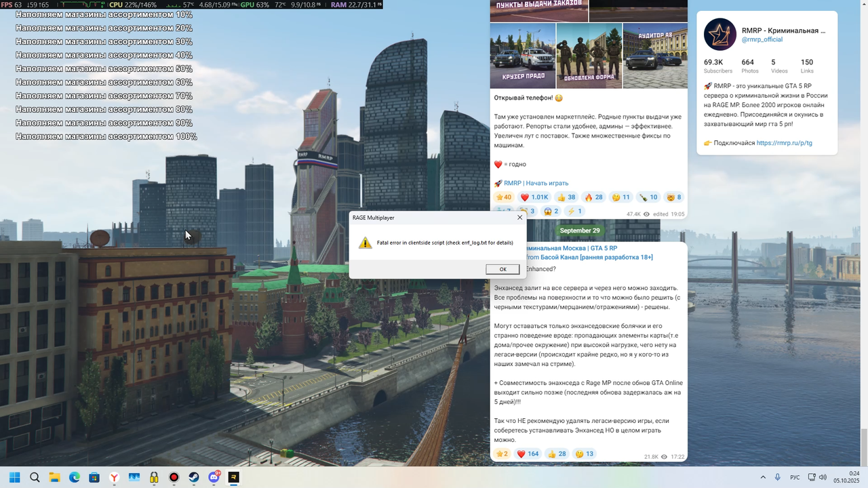Show hidden system tray icons

(x=763, y=477)
